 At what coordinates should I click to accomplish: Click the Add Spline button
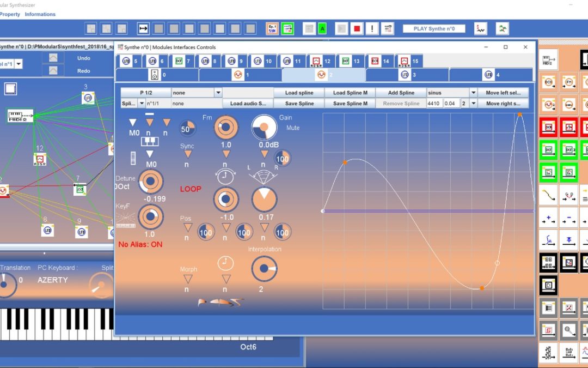[401, 93]
